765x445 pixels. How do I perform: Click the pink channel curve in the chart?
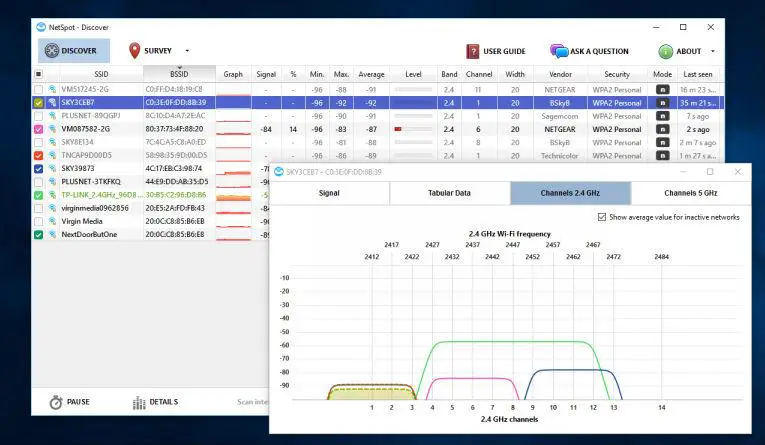[472, 378]
